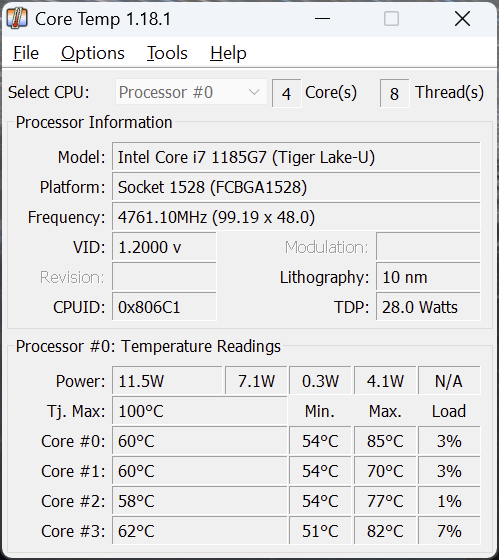Click the empty Modulation field
The height and width of the screenshot is (560, 499).
428,247
